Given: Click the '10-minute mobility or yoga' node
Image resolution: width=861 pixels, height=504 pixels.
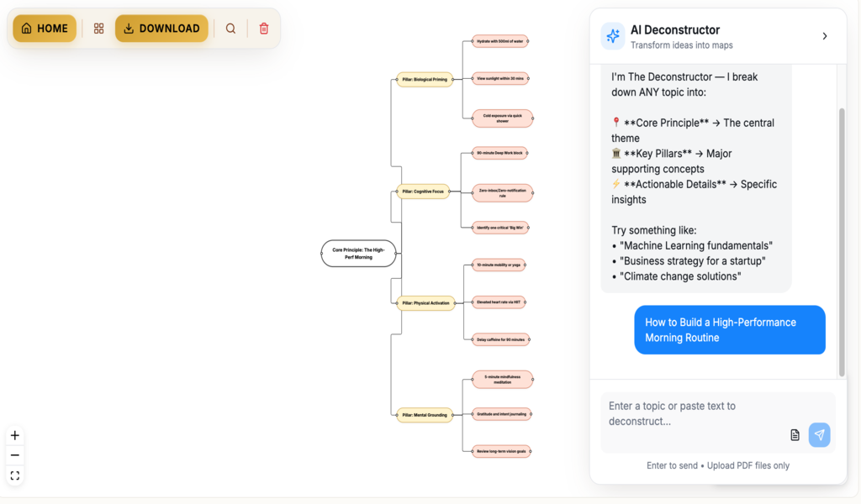Looking at the screenshot, I should click(x=499, y=265).
